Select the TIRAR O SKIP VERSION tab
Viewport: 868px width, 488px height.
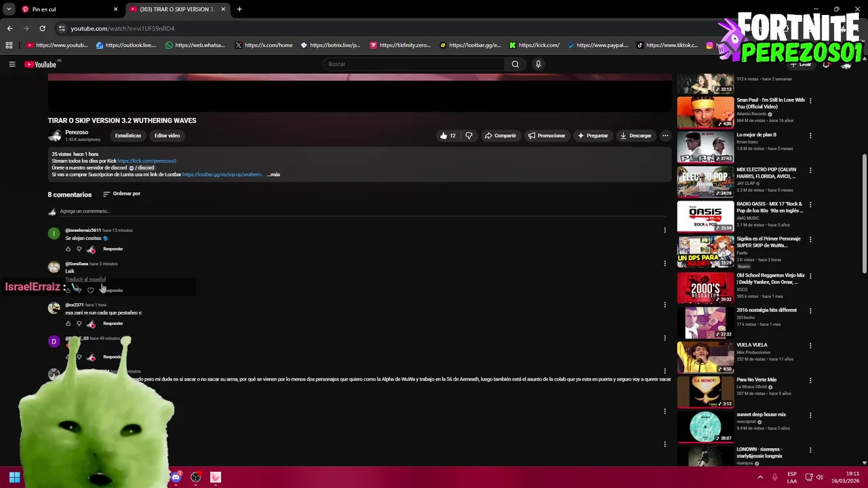(176, 9)
